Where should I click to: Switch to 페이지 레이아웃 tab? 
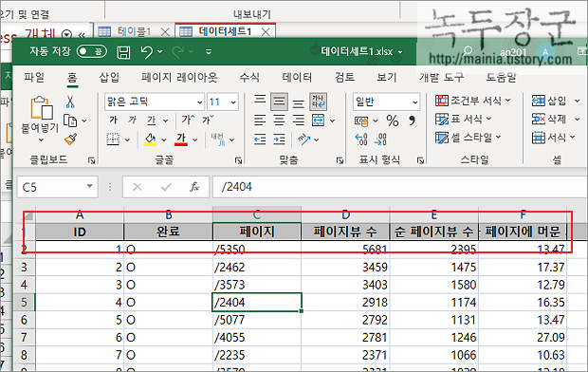point(179,77)
